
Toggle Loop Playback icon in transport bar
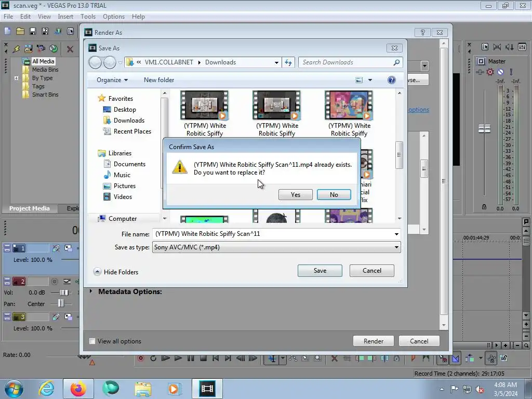point(153,358)
